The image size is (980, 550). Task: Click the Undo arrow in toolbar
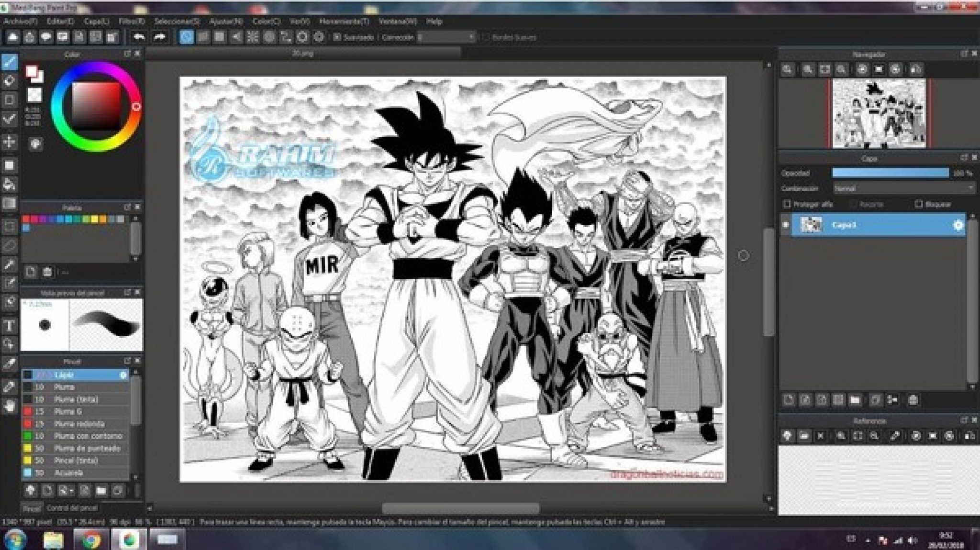139,37
